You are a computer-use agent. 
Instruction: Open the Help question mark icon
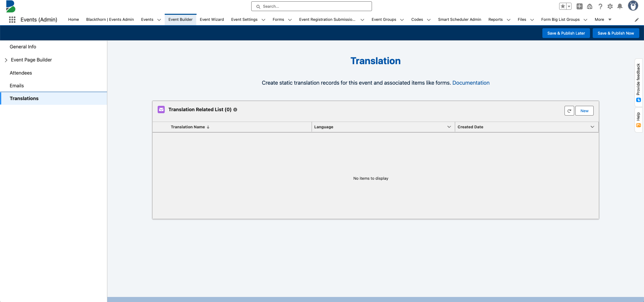coord(600,6)
